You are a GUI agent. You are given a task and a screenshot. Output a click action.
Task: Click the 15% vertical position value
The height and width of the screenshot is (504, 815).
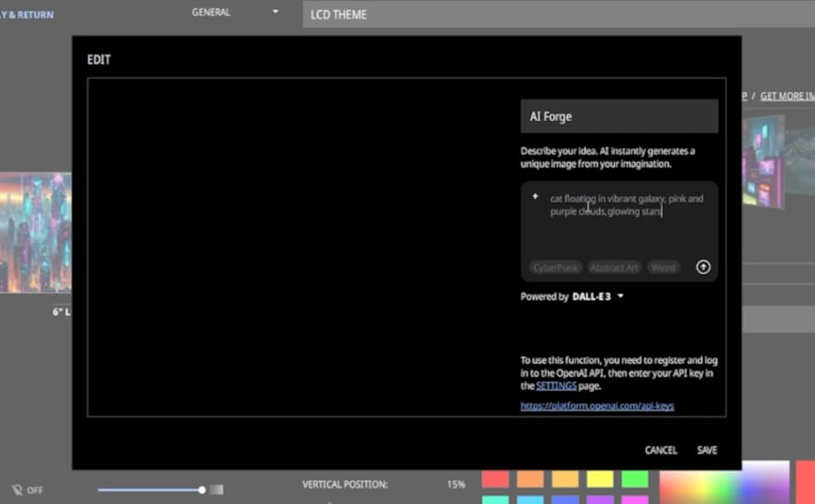coord(455,484)
